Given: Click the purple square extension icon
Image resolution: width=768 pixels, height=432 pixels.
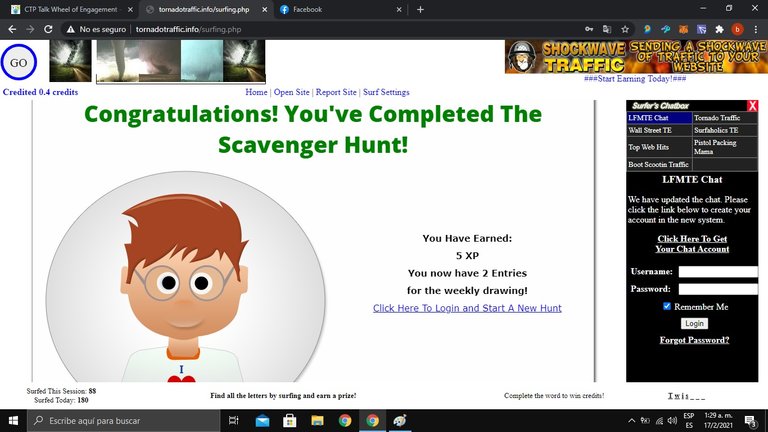Looking at the screenshot, I should [x=701, y=29].
